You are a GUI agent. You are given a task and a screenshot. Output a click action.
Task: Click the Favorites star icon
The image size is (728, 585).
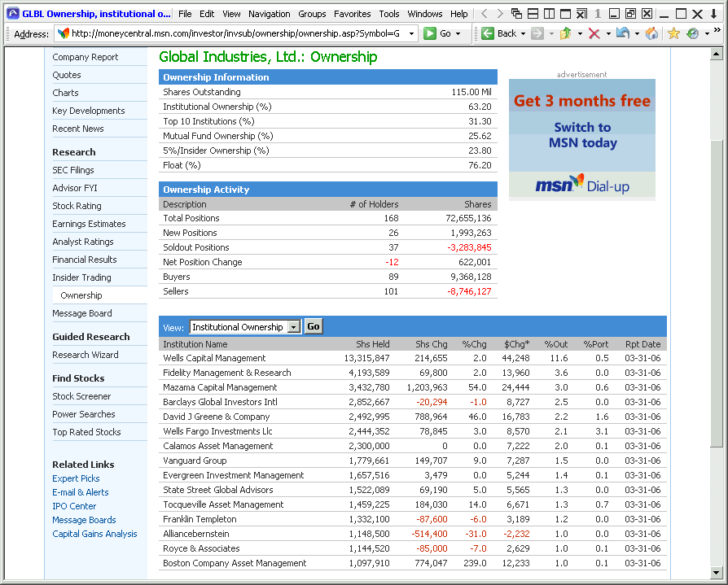[673, 33]
